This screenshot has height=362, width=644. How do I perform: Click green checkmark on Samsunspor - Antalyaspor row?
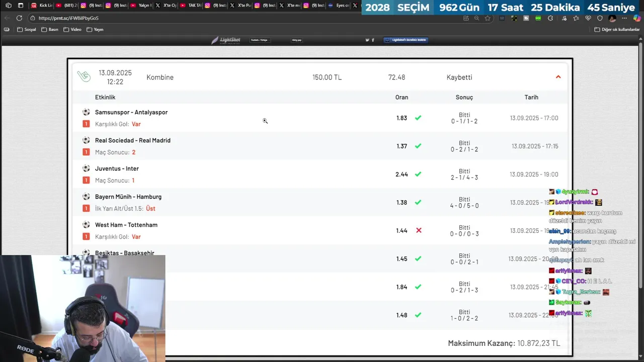click(418, 118)
